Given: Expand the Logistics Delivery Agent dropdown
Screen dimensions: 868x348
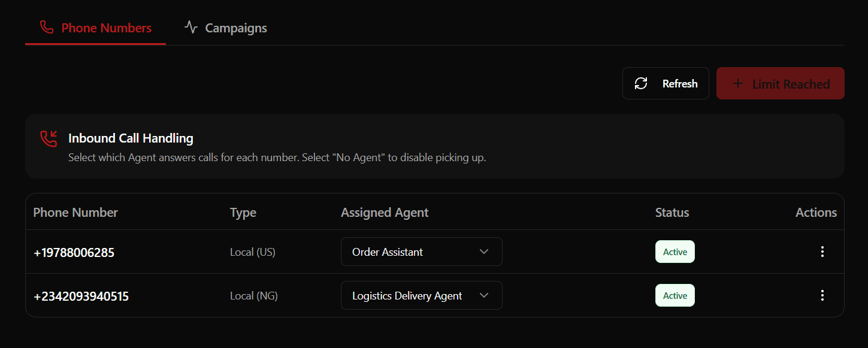Looking at the screenshot, I should tap(421, 295).
